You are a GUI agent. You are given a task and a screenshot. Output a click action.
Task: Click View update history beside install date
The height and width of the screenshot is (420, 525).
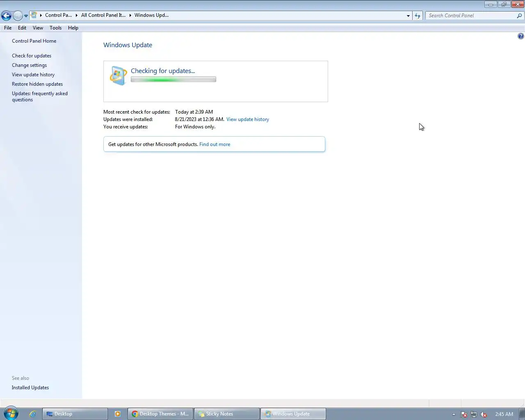click(x=248, y=119)
